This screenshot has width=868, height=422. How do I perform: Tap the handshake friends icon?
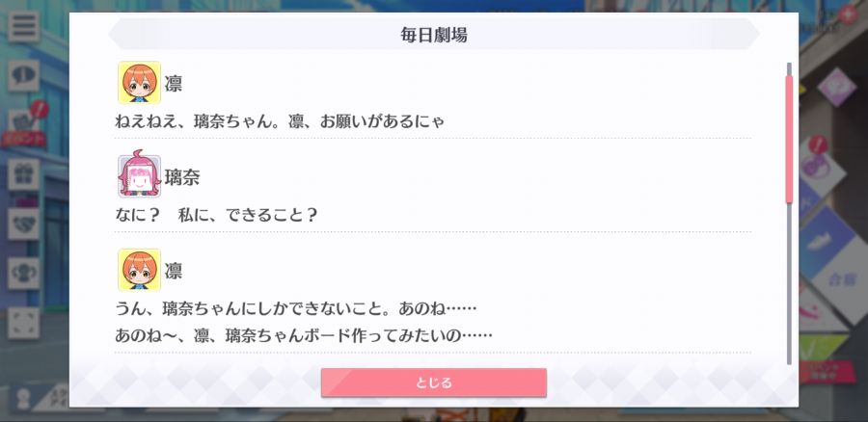pos(23,224)
